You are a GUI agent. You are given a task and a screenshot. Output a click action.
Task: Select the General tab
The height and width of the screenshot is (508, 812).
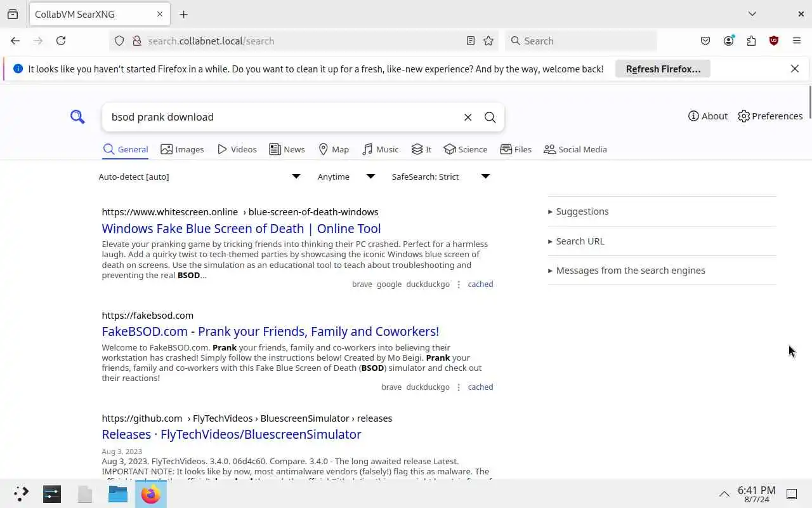point(126,150)
